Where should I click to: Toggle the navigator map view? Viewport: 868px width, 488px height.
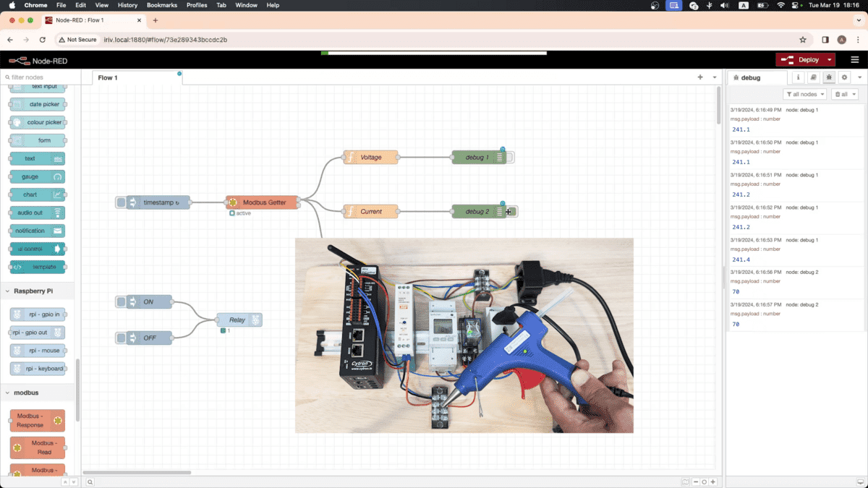pos(686,481)
